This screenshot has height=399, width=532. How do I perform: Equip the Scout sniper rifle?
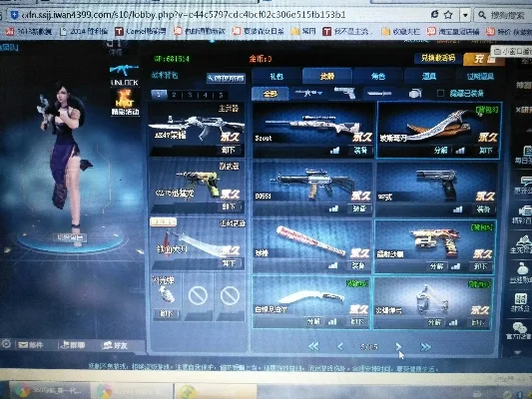point(360,151)
